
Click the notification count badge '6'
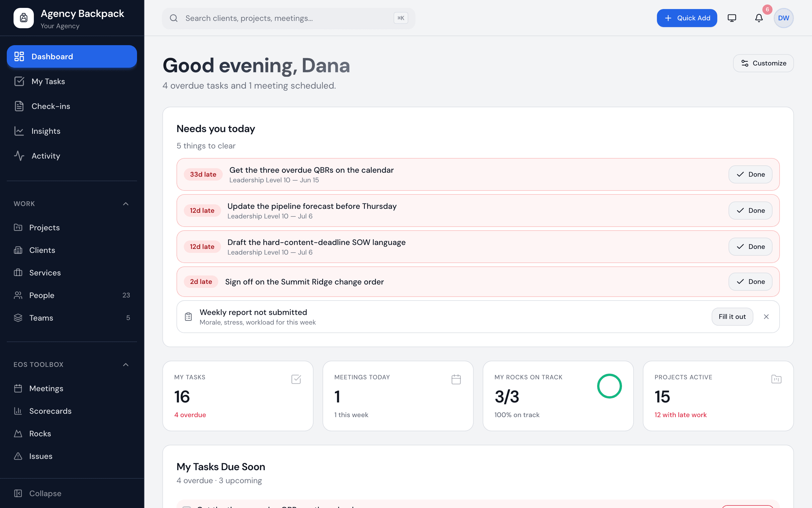tap(767, 9)
